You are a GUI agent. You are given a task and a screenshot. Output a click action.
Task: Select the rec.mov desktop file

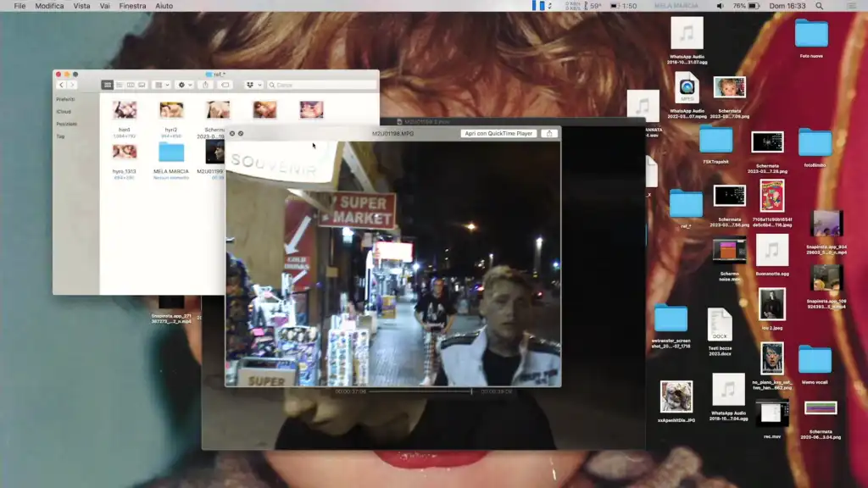click(x=772, y=413)
